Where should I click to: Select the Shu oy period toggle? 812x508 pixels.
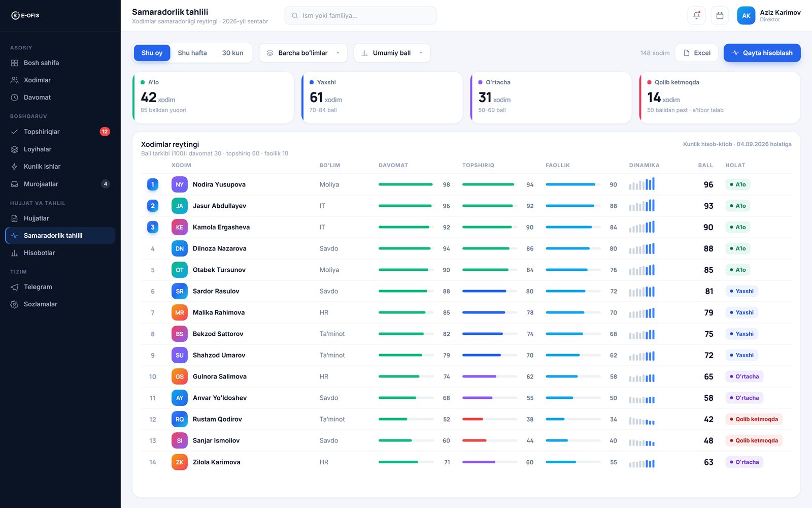point(152,53)
